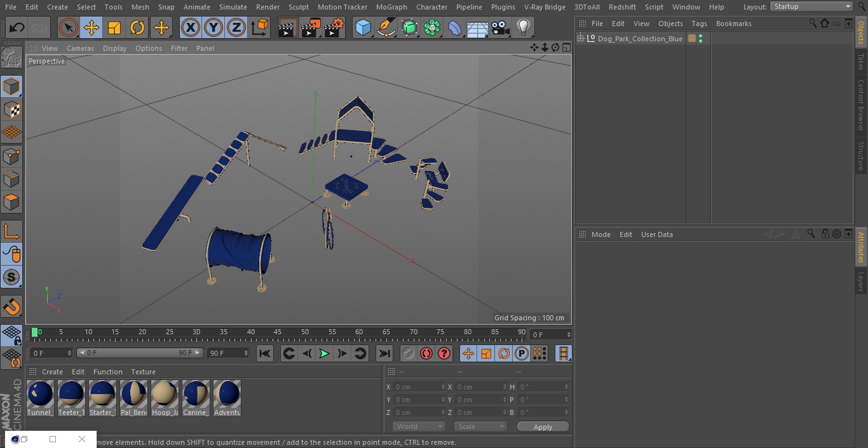Screen dimensions: 868x448
Task: Open viewport Display menu
Action: pos(114,48)
